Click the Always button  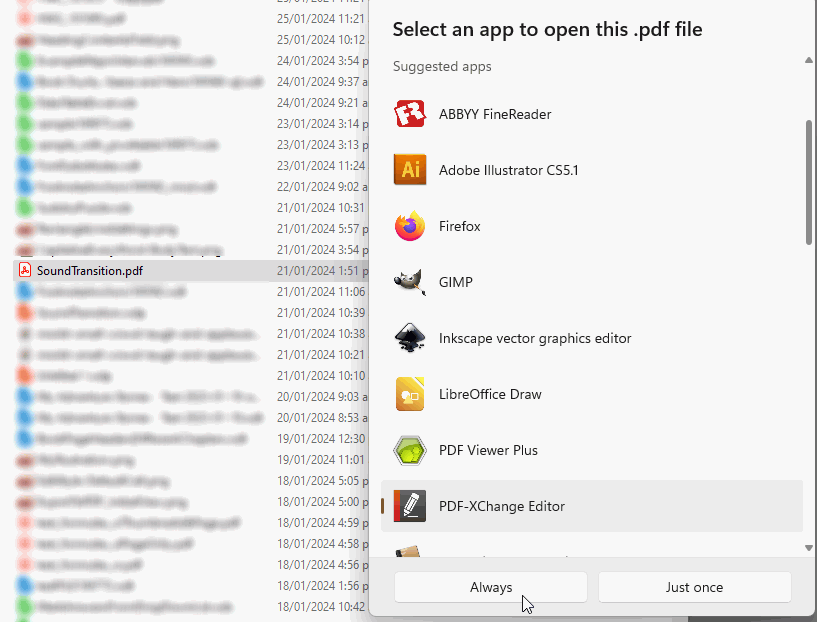coord(491,587)
